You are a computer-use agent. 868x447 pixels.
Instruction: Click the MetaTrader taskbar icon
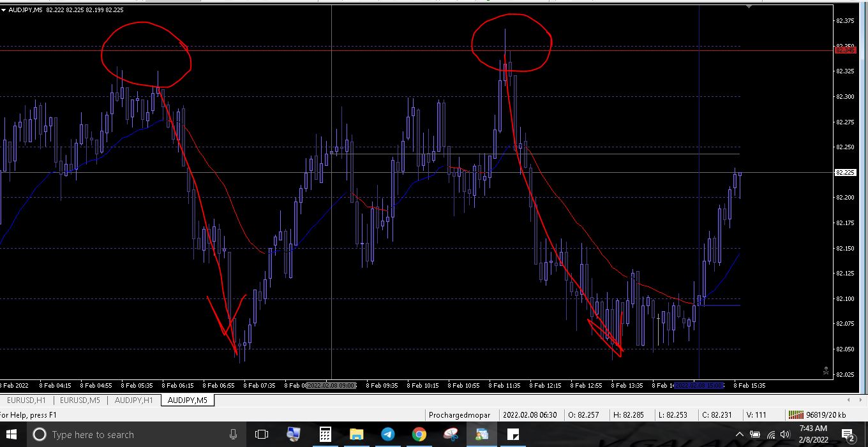pyautogui.click(x=481, y=434)
